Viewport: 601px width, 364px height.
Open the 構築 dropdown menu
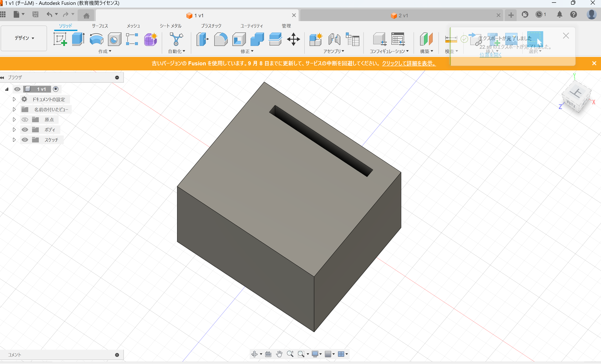426,51
